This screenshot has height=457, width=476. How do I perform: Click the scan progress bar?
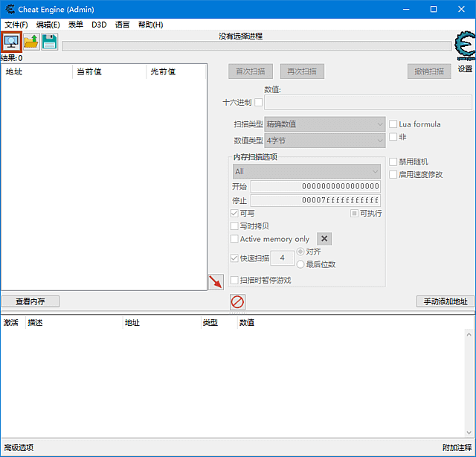(x=256, y=46)
